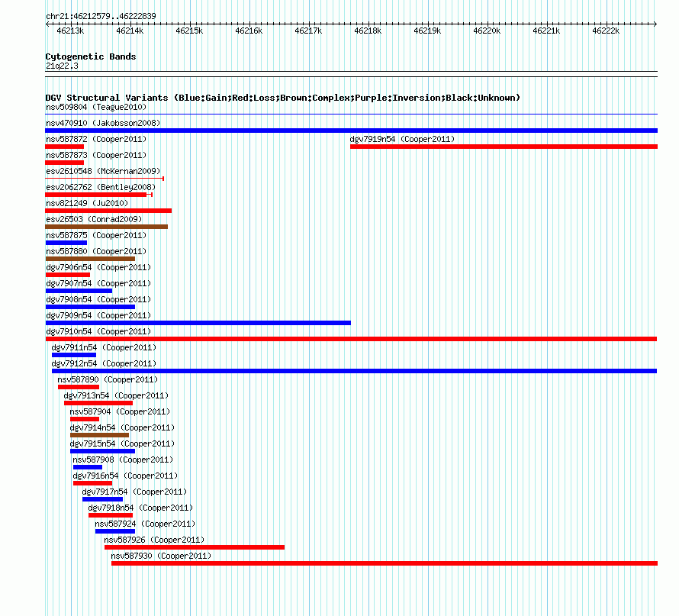Select the nsv587924 blue bar

coord(115,531)
